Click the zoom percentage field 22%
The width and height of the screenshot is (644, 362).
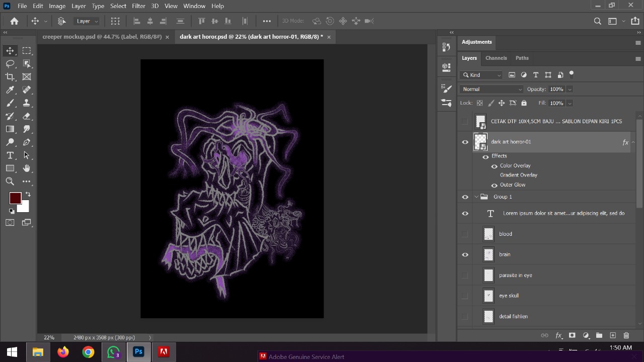pyautogui.click(x=49, y=337)
